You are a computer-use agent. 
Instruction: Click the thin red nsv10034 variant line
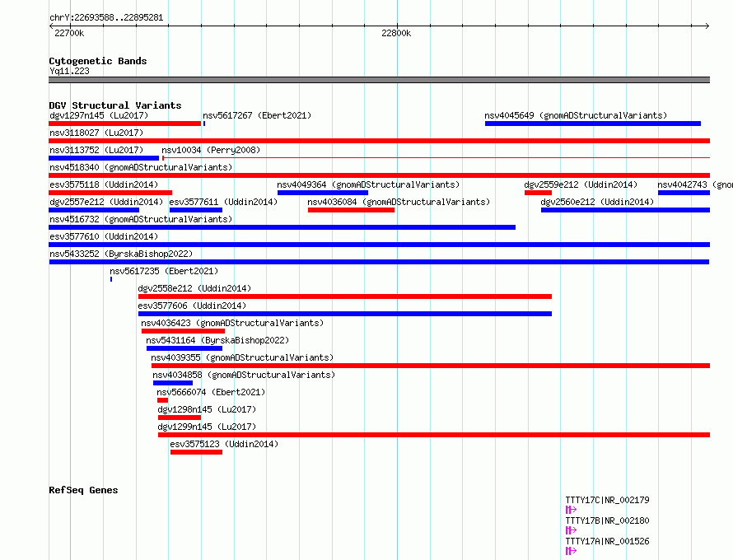click(x=436, y=158)
